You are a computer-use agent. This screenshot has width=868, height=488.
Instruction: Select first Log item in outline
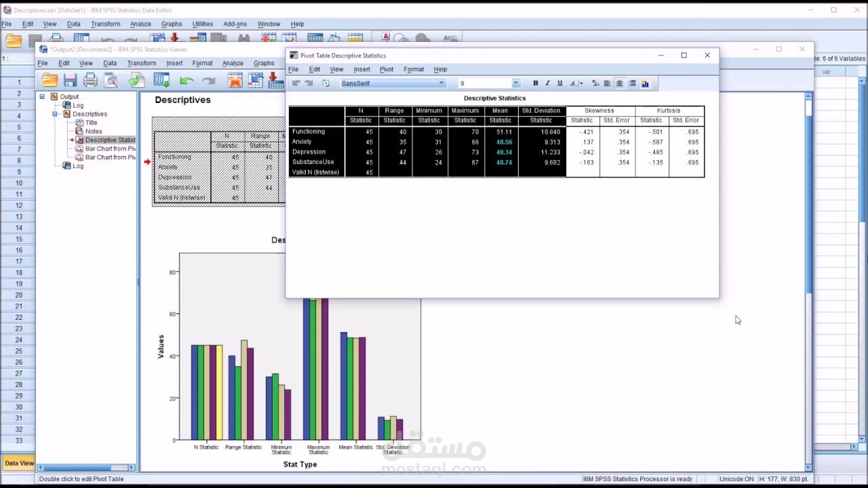(78, 105)
